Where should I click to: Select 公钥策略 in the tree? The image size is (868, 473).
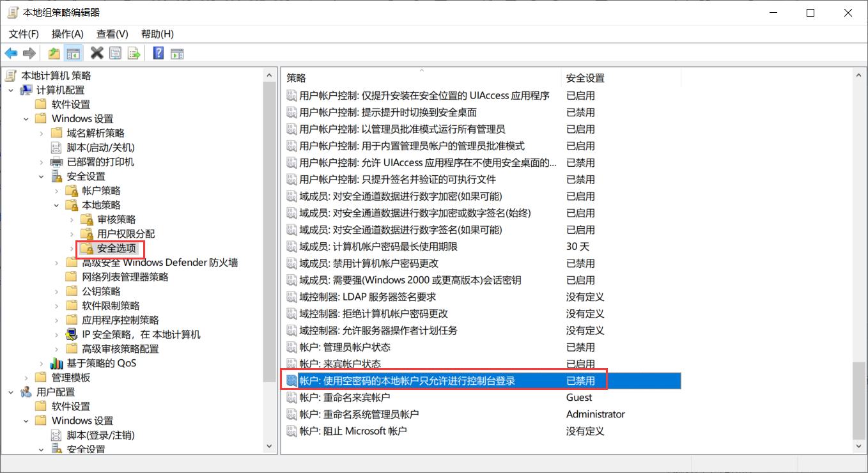point(102,291)
